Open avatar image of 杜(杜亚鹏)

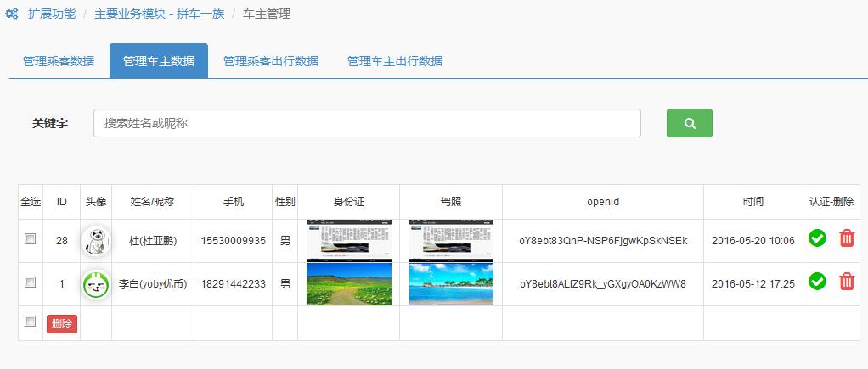(x=96, y=241)
